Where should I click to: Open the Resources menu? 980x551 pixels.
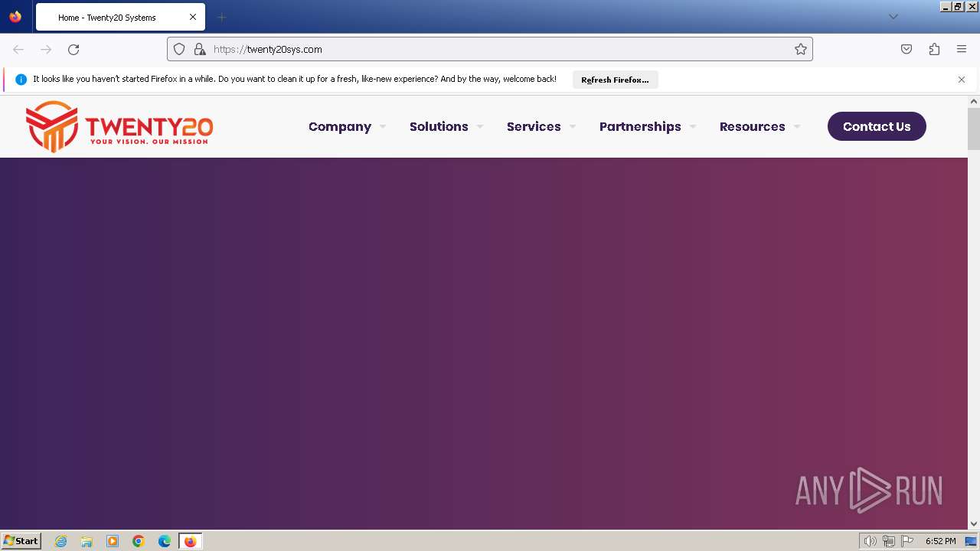pyautogui.click(x=752, y=126)
